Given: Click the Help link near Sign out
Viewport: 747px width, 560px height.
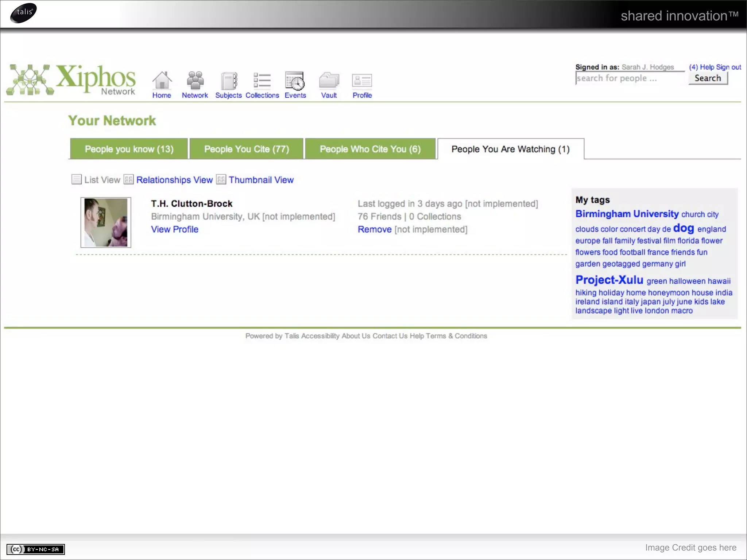Looking at the screenshot, I should click(x=707, y=67).
